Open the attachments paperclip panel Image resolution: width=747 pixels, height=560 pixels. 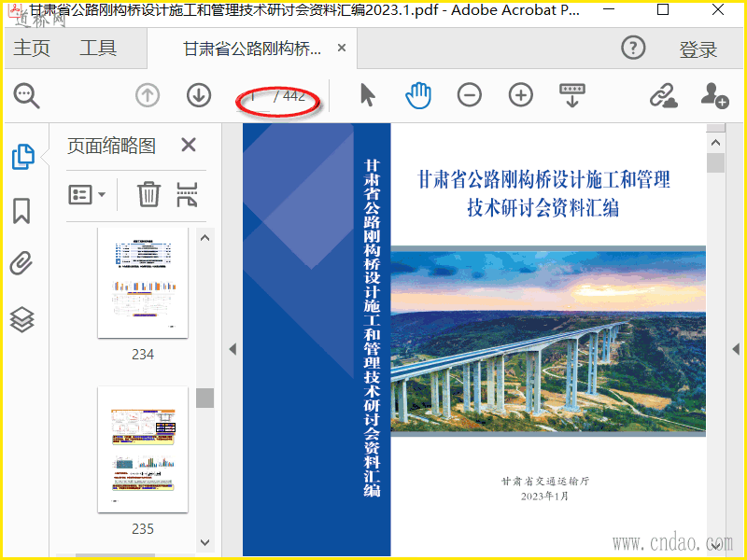point(21,263)
